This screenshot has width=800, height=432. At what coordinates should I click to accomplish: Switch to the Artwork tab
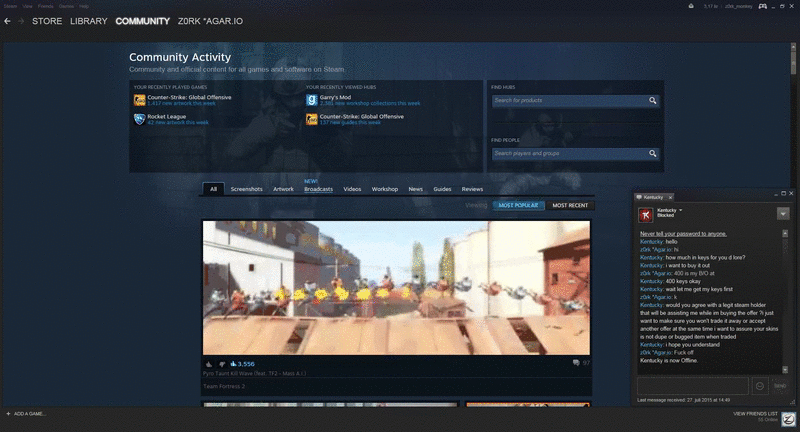point(283,189)
